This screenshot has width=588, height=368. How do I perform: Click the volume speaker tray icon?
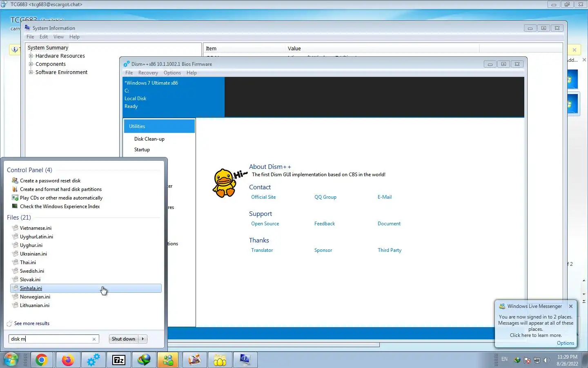tap(547, 360)
